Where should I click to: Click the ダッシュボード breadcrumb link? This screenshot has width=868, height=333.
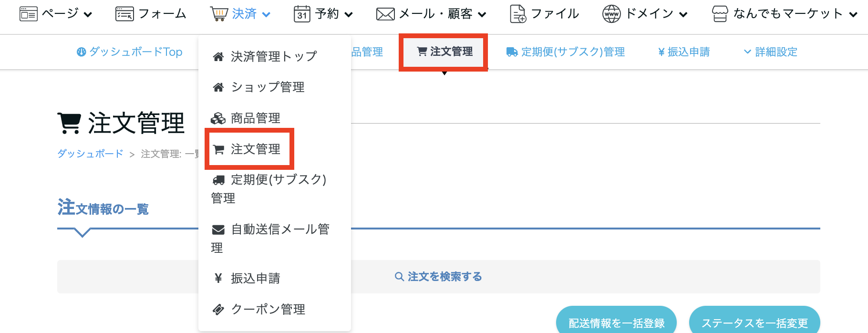tap(90, 154)
